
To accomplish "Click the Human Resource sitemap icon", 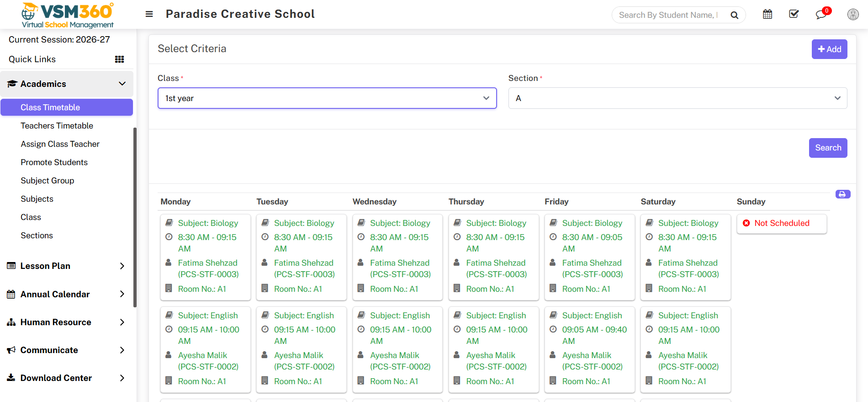I will (11, 322).
